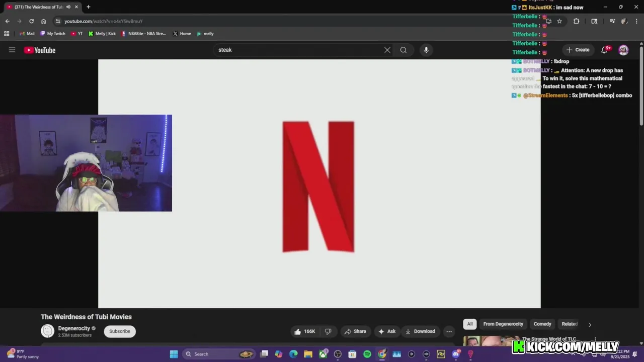Open The Strange World of TLC thumbnail
This screenshot has width=644, height=362.
tap(488, 341)
